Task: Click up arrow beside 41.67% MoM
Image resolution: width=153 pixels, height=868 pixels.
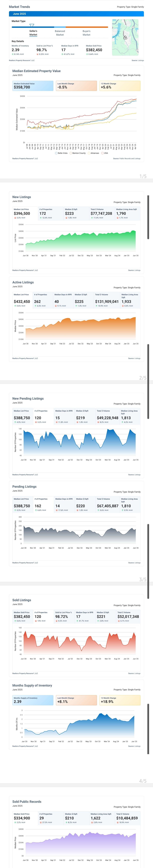Action: [x=62, y=54]
